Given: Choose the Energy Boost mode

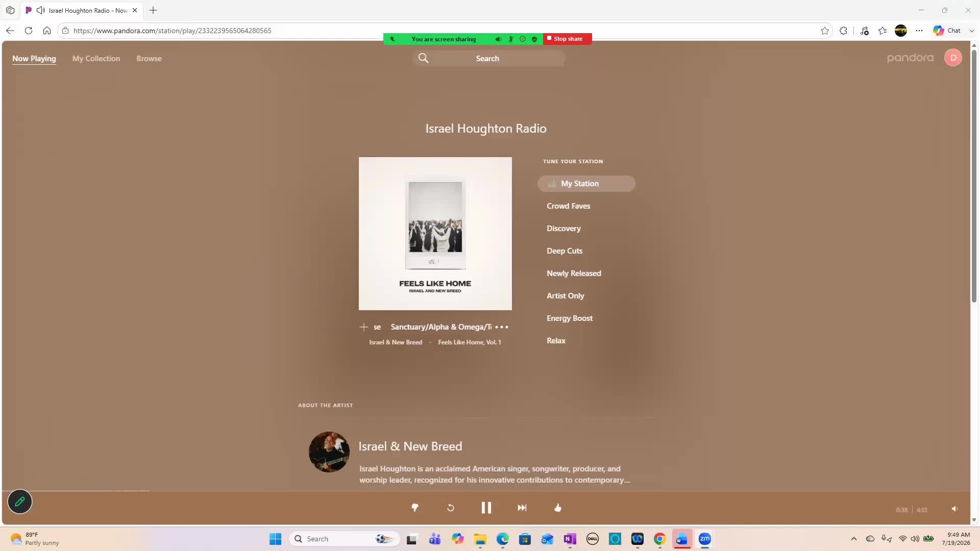Looking at the screenshot, I should [570, 318].
